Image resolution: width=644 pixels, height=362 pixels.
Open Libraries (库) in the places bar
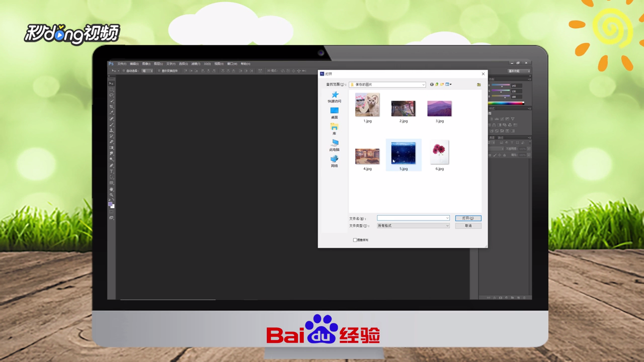tap(335, 129)
